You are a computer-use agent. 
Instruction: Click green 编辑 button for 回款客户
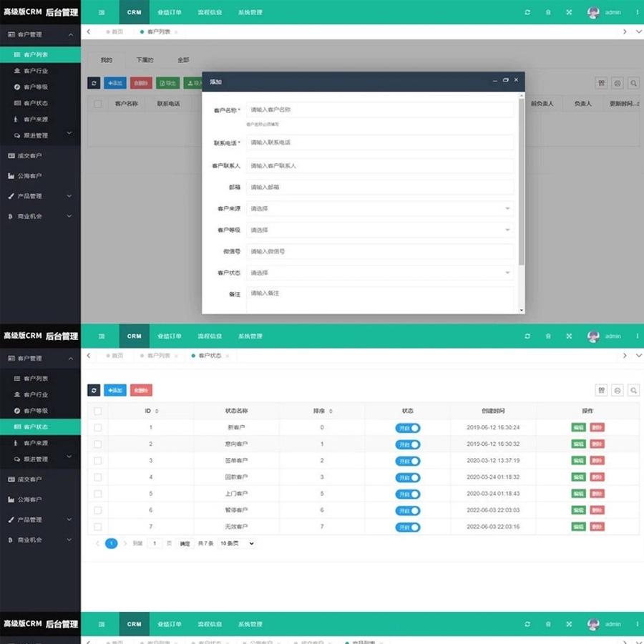pyautogui.click(x=578, y=477)
